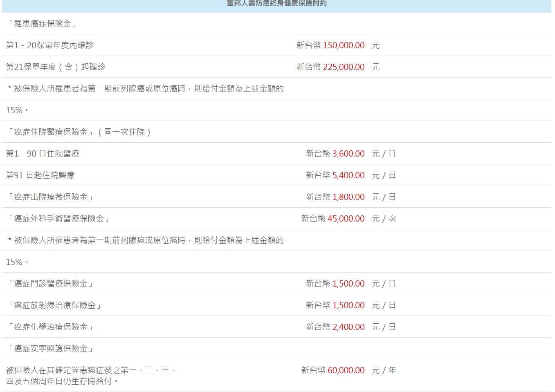Click the 1,500.00 amount for 癌症放射線治療保險金
Screen dimensions: 555x392
coord(348,305)
